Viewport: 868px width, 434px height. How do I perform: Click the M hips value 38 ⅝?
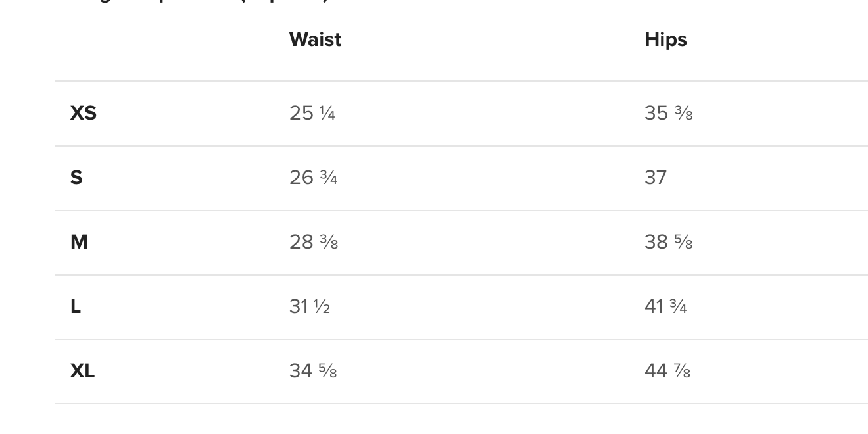(x=669, y=242)
